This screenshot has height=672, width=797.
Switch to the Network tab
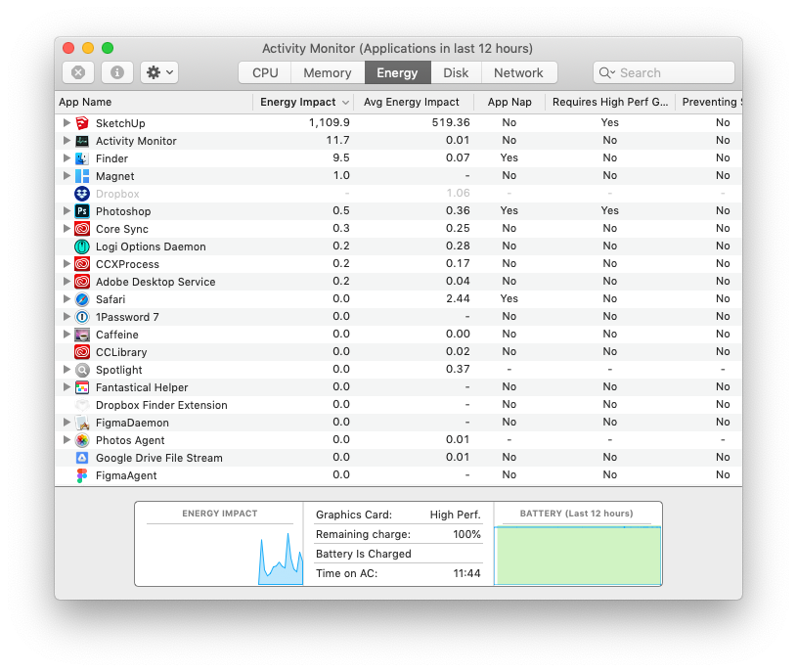(519, 72)
